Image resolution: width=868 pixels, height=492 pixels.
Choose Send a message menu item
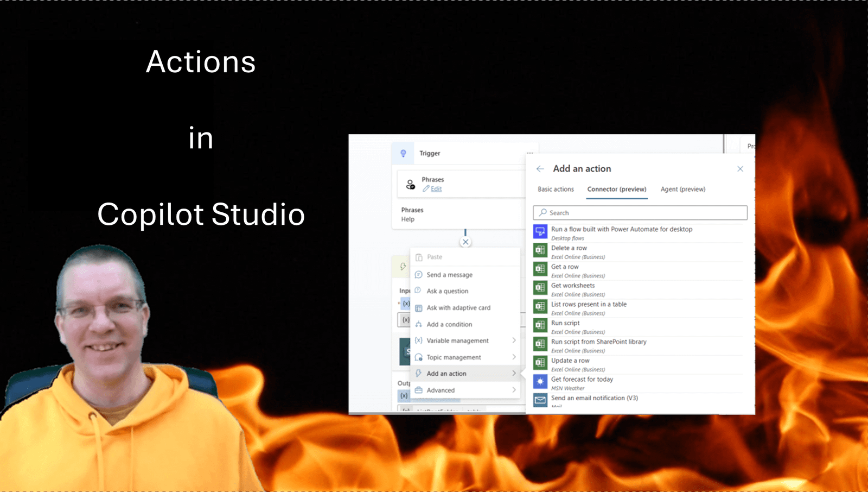465,275
